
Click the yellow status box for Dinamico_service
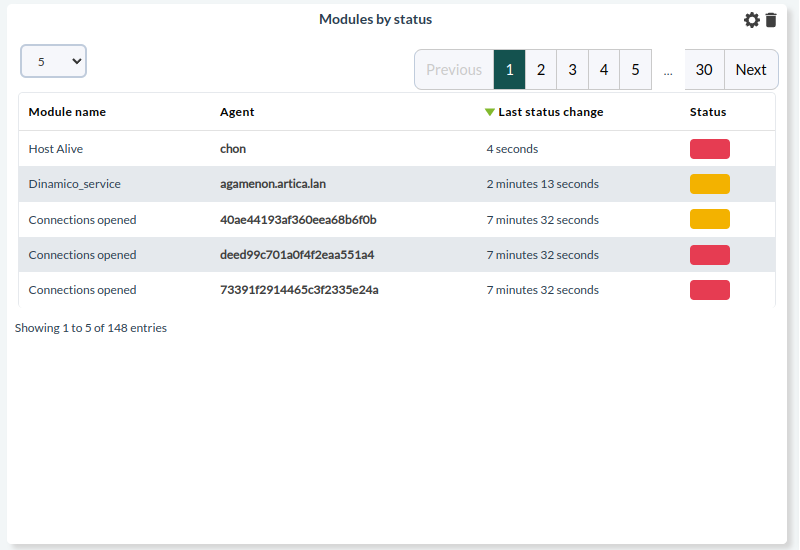click(710, 184)
